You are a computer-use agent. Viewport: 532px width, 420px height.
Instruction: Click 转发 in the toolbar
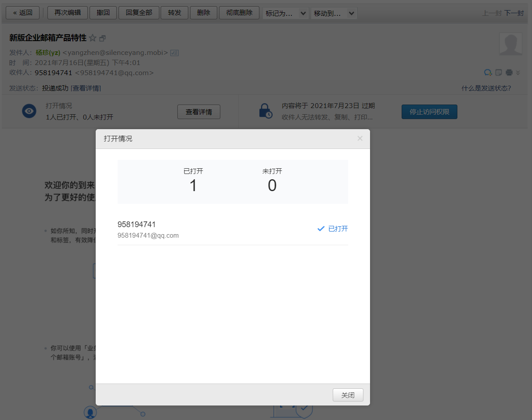pyautogui.click(x=174, y=13)
